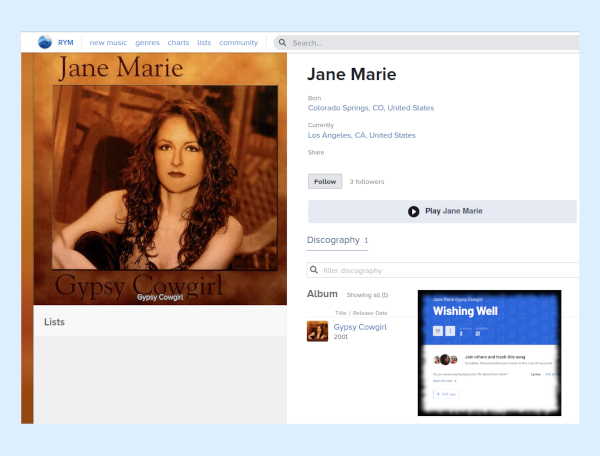Click the 2001 release year
The width and height of the screenshot is (600, 456).
pyautogui.click(x=341, y=337)
